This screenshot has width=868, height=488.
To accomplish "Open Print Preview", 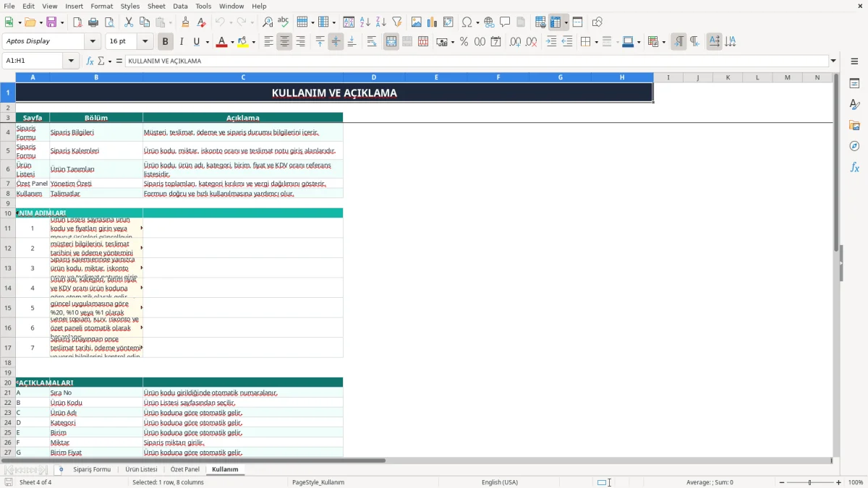I will 109,22.
